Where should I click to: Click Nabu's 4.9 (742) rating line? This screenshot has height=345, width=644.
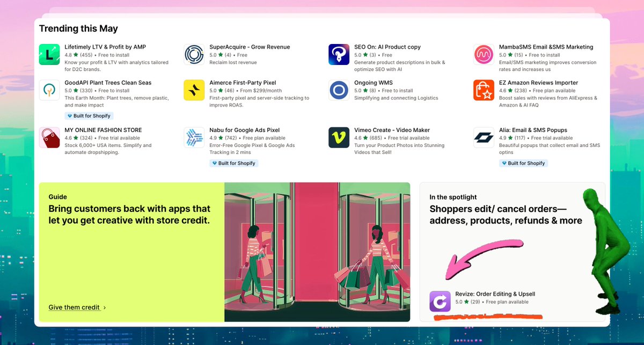247,138
